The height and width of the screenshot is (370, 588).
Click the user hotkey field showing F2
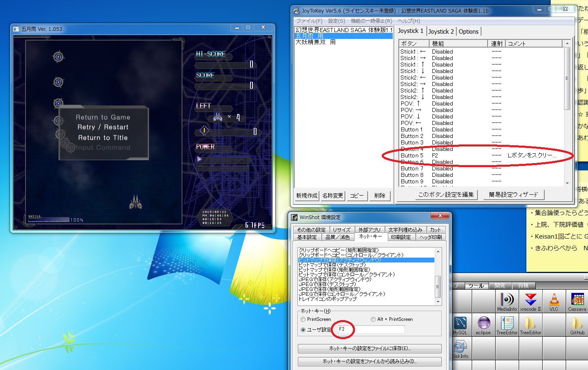pos(370,329)
